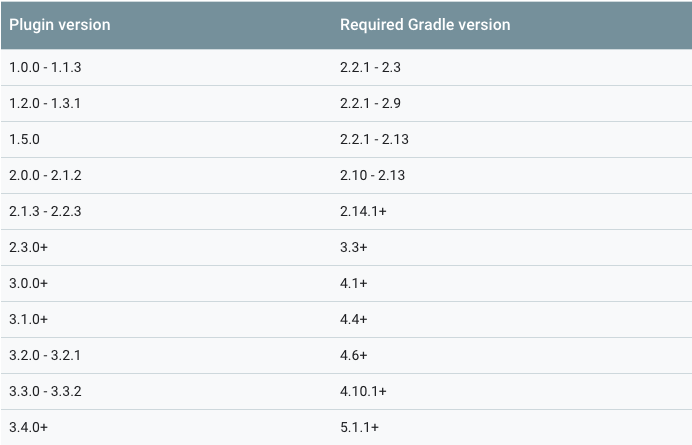Click the Plugin version column header
The height and width of the screenshot is (445, 692).
pos(60,25)
